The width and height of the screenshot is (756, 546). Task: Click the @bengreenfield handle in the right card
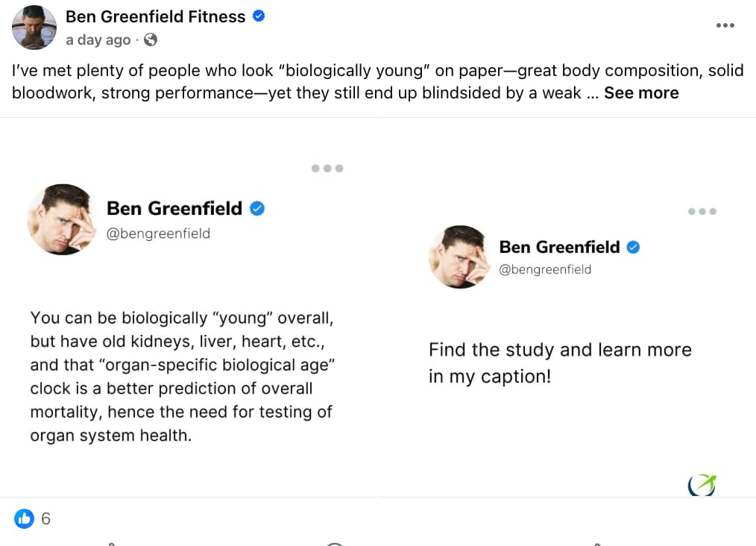coord(544,269)
